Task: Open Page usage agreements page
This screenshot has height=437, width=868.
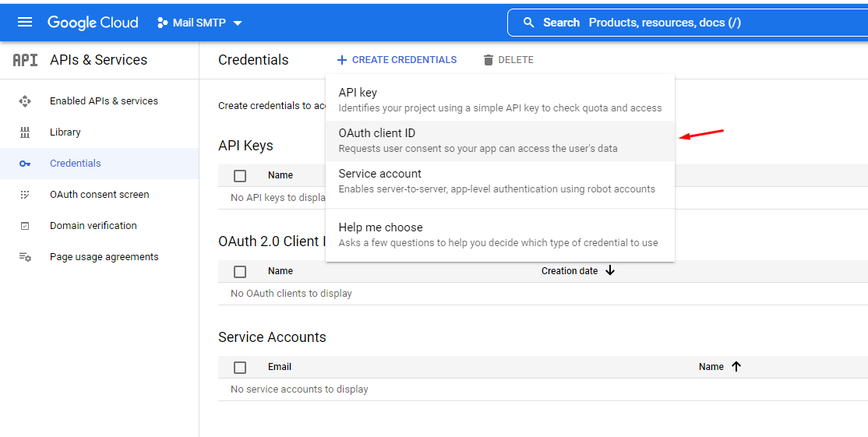Action: coord(104,256)
